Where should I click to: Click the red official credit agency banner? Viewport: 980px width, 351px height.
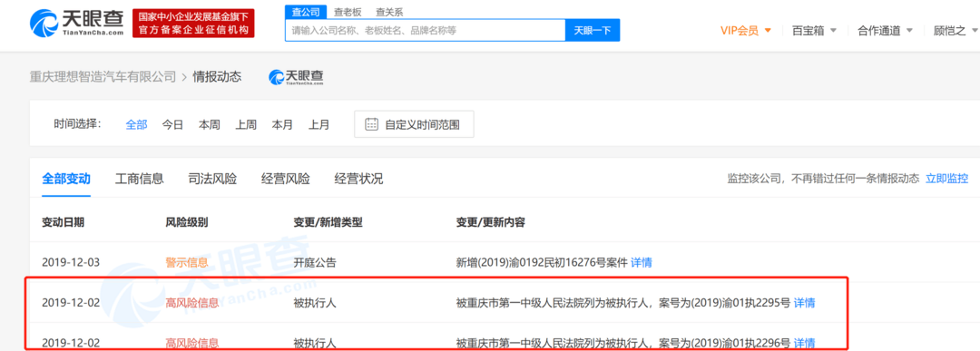[x=193, y=23]
